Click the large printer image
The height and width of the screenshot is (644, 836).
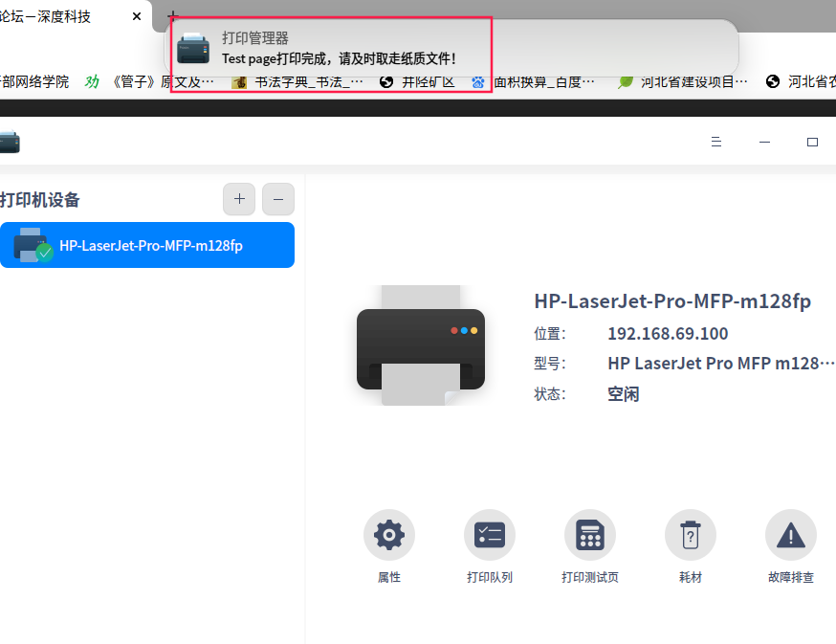pyautogui.click(x=421, y=345)
